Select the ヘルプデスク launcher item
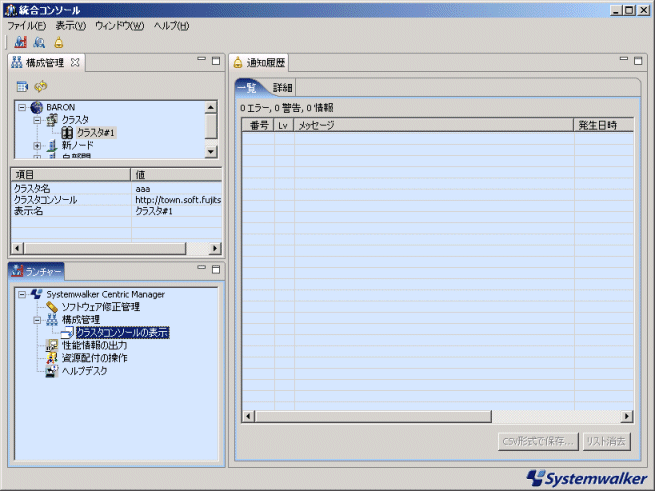 tap(84, 371)
